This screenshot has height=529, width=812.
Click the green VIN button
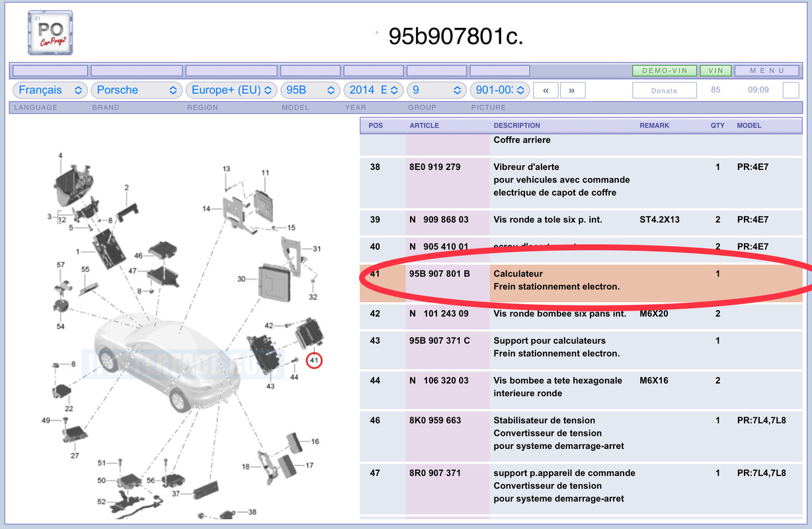coord(715,71)
